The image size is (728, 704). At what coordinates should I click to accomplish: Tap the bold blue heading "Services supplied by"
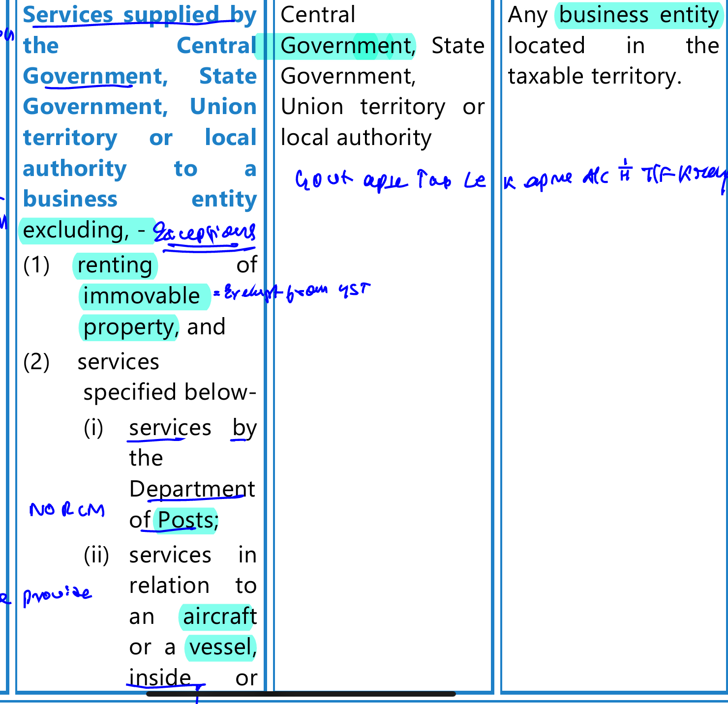click(x=139, y=15)
